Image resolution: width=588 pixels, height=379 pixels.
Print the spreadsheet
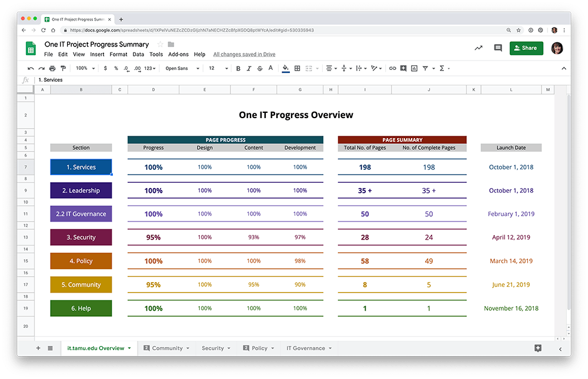coord(52,68)
